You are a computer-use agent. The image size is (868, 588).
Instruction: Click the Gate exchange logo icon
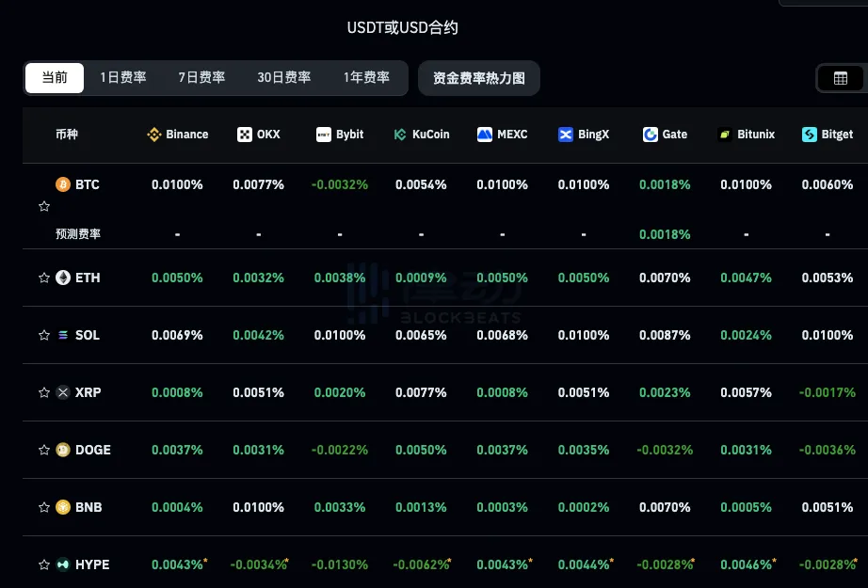tap(650, 135)
